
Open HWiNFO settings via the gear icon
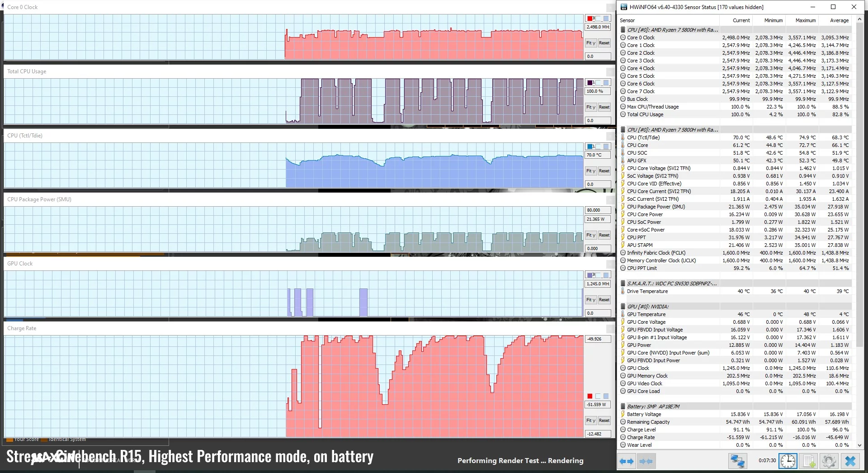[829, 461]
